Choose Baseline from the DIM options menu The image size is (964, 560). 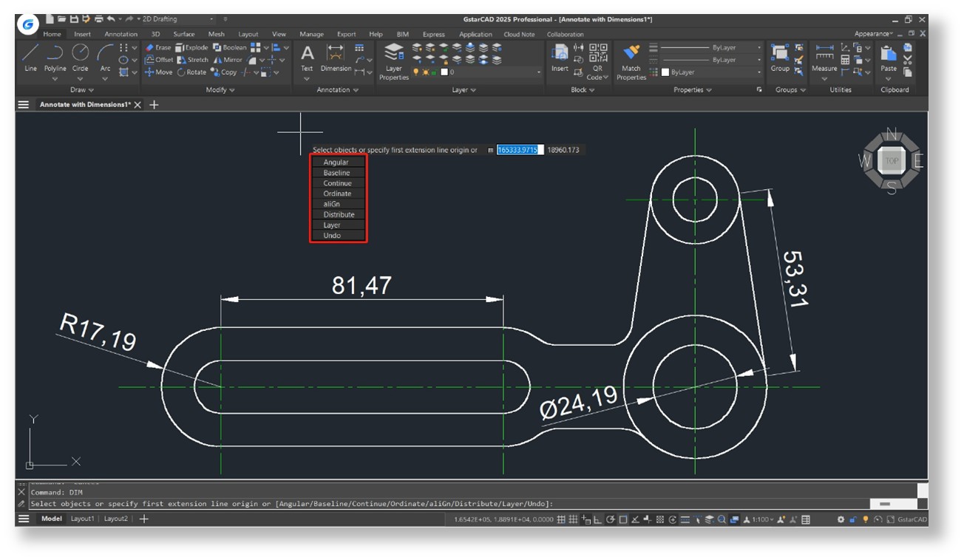coord(336,173)
